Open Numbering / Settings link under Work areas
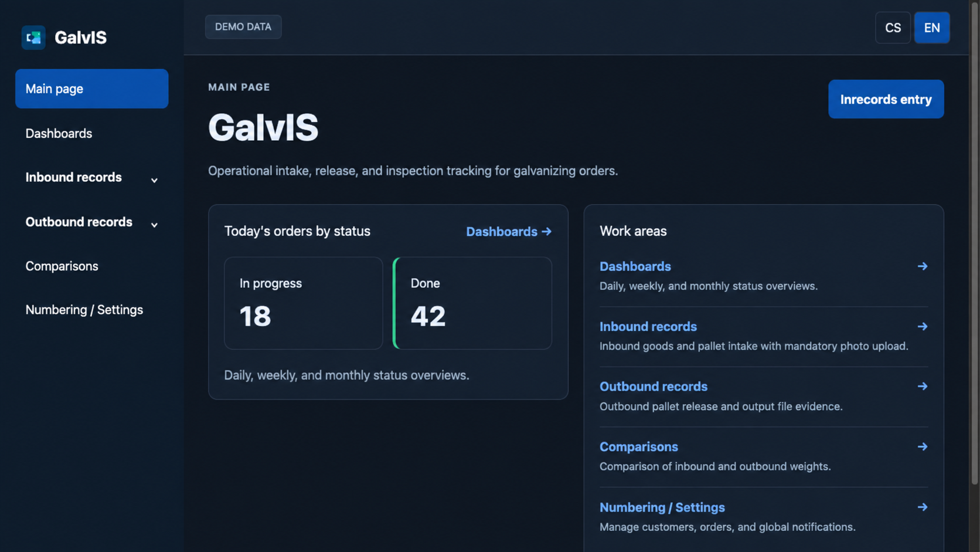Image resolution: width=980 pixels, height=552 pixels. tap(662, 507)
